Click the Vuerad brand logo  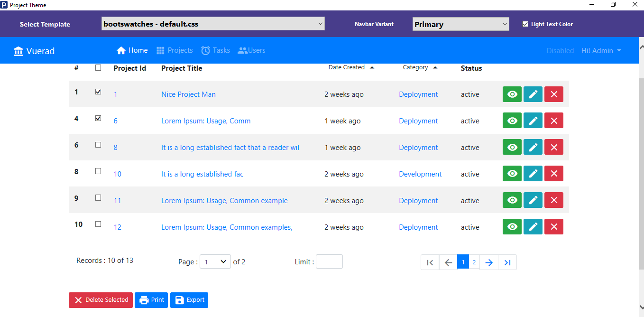point(34,51)
